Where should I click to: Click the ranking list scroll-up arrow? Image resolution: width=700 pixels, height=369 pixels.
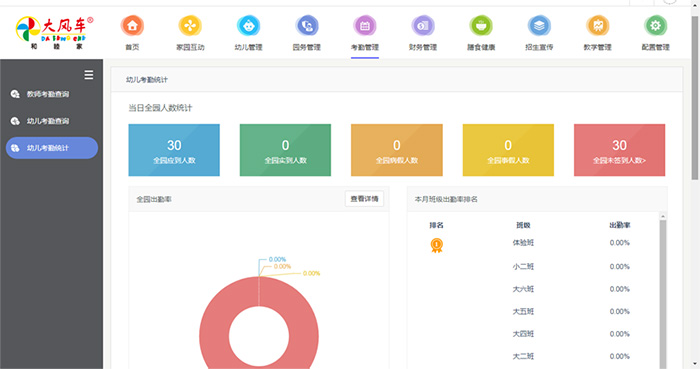tap(662, 216)
